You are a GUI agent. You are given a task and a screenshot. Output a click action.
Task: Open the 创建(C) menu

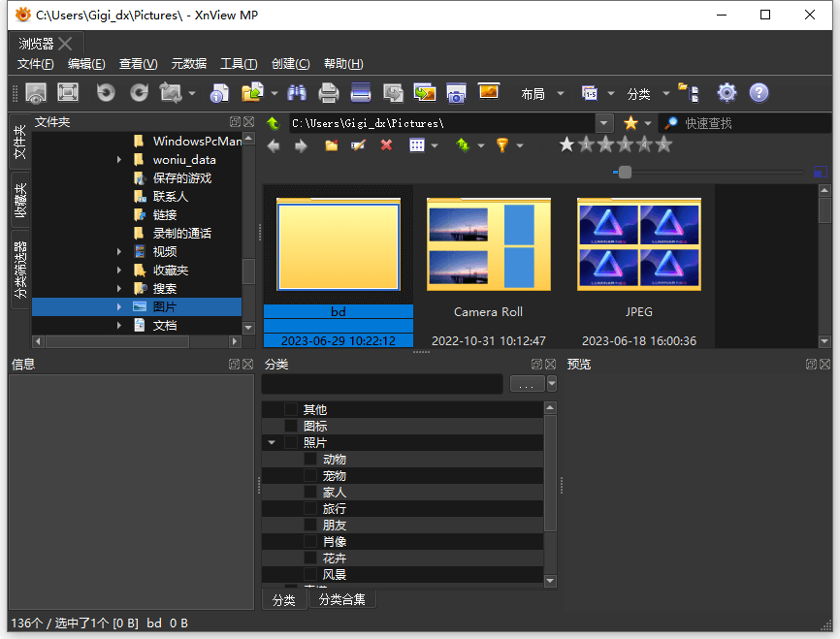(290, 64)
